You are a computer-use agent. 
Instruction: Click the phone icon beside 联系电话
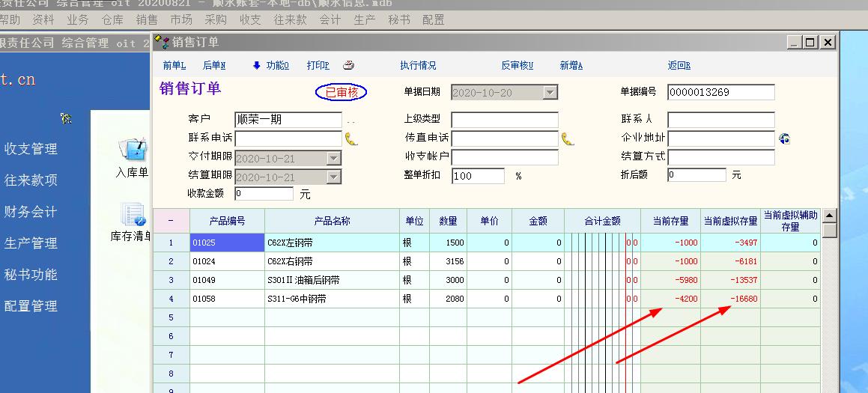click(350, 138)
